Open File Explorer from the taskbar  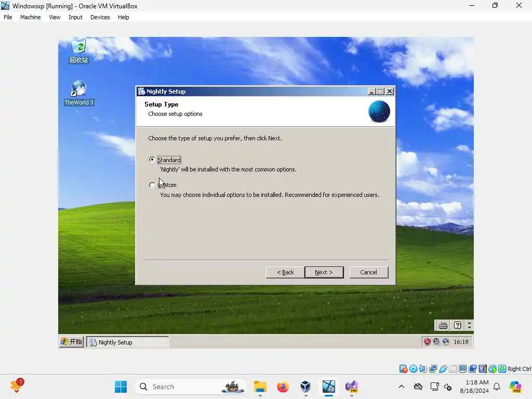[260, 387]
